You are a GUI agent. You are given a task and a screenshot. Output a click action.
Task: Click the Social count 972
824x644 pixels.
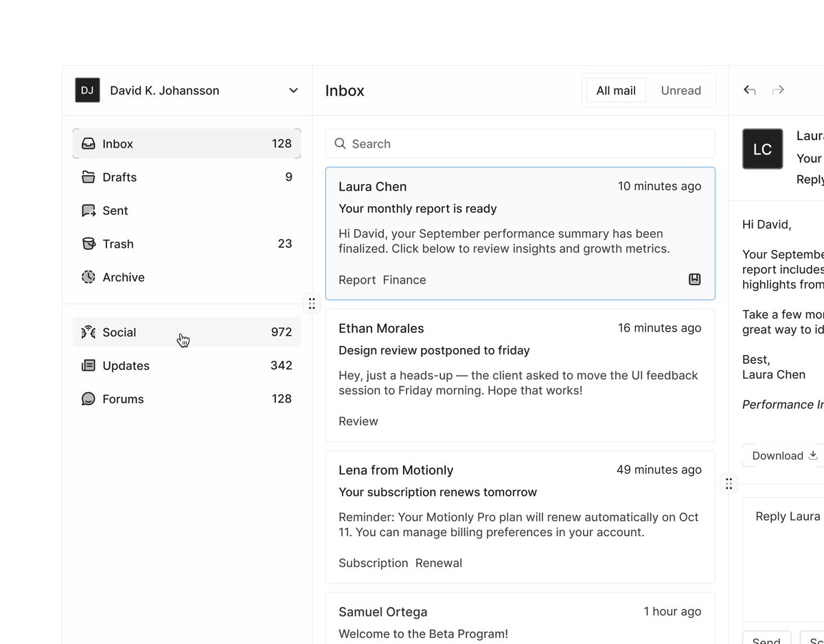click(282, 332)
